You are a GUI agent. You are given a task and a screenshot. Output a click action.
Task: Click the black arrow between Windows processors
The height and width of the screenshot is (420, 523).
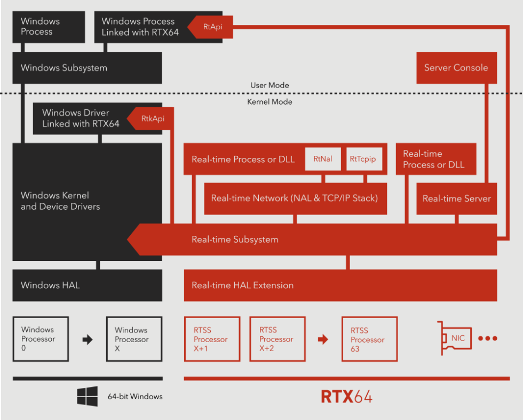pyautogui.click(x=87, y=338)
